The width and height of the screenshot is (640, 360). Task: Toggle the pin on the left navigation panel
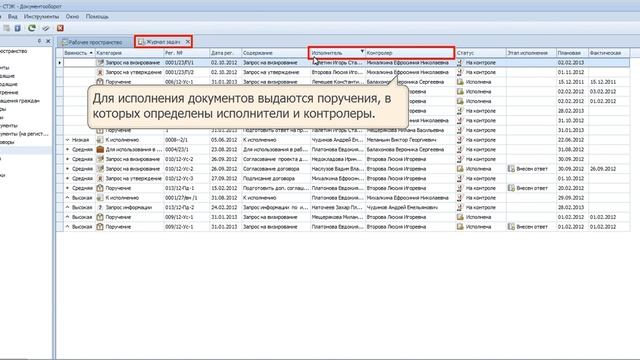[x=40, y=41]
